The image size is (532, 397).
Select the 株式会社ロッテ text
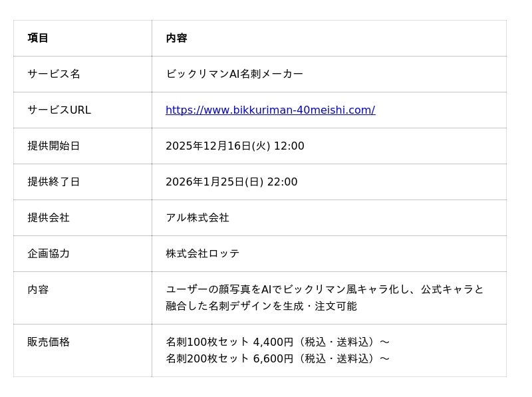pos(203,254)
